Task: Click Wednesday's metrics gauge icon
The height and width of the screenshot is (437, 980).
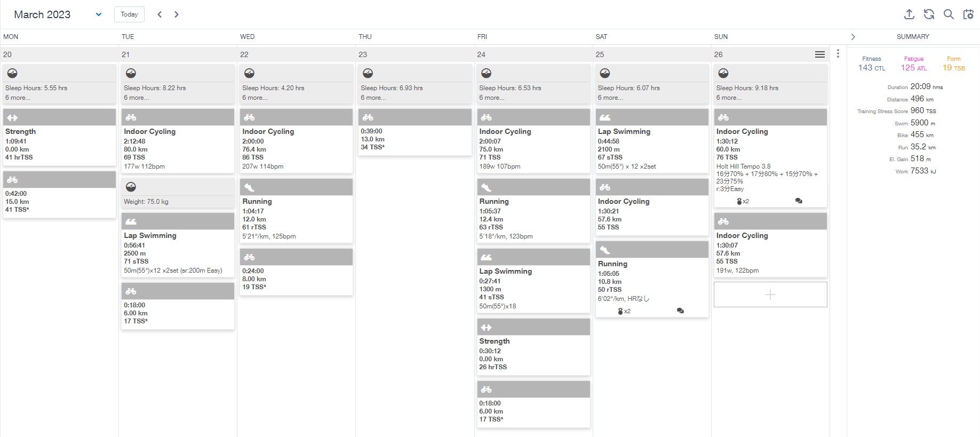Action: (249, 73)
